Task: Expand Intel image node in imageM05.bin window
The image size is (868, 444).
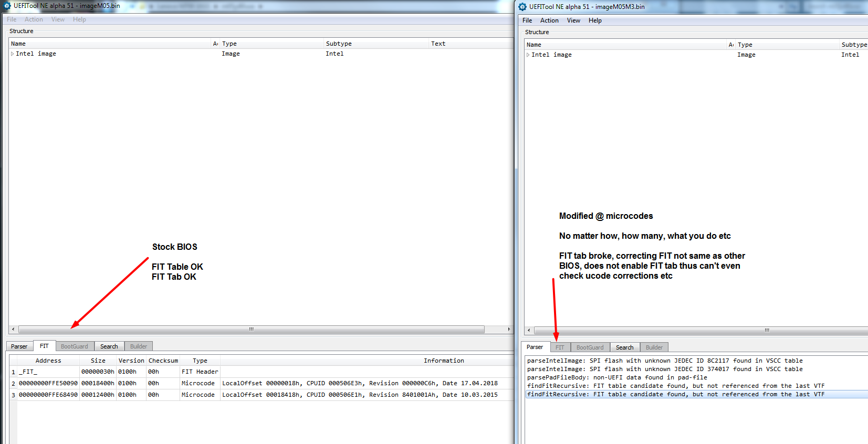Action: (13, 54)
